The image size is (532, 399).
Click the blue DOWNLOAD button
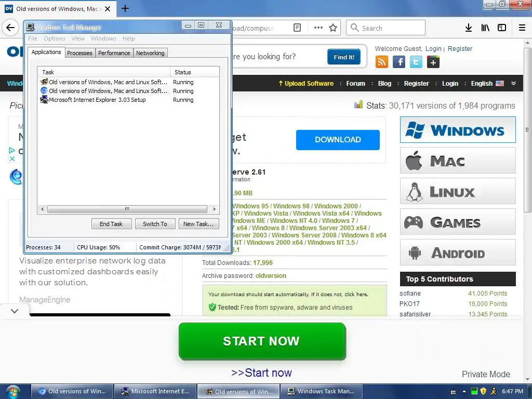point(338,139)
